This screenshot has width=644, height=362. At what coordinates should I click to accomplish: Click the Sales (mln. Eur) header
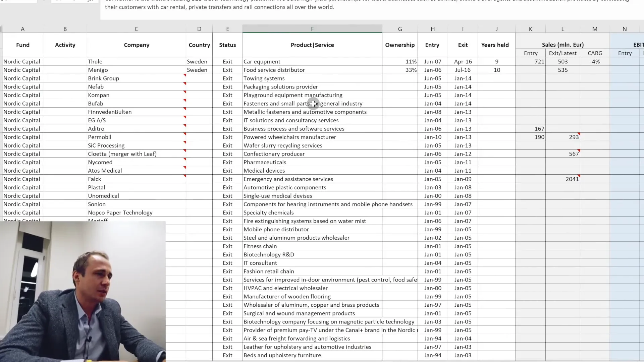pos(563,45)
